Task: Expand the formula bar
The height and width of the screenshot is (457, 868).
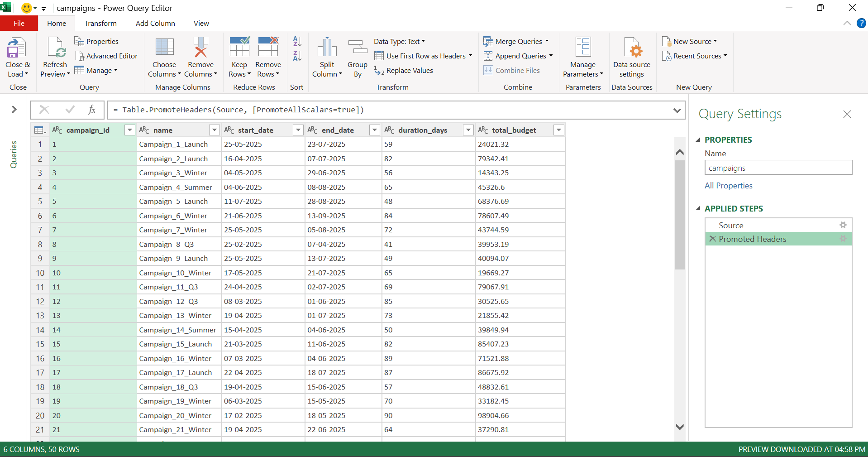Action: pos(677,110)
